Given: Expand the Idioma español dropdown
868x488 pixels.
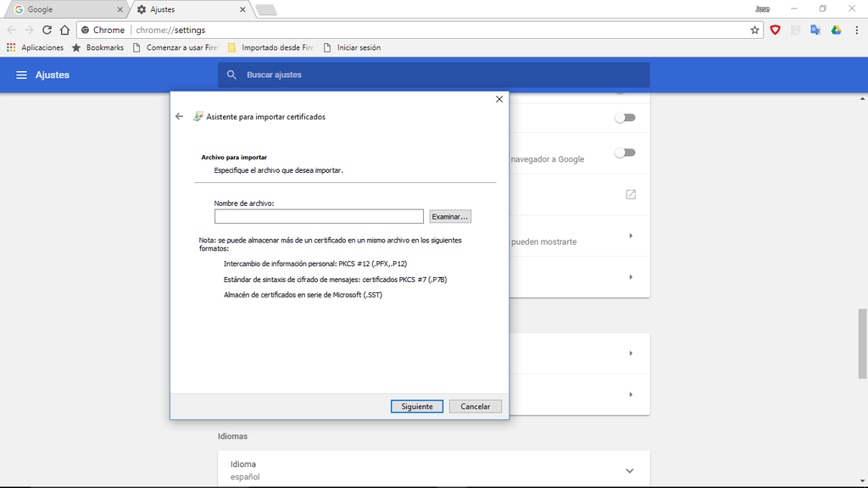Looking at the screenshot, I should [x=629, y=471].
